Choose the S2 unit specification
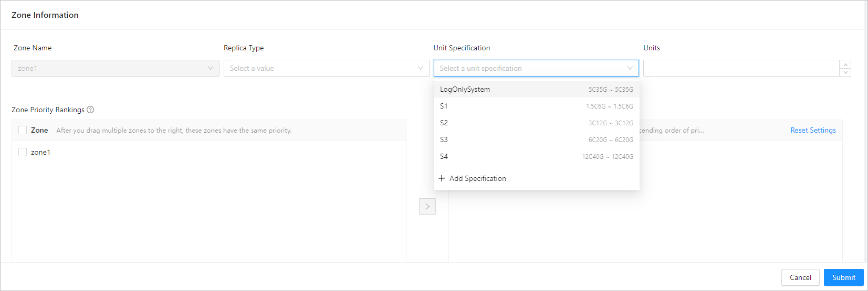The width and height of the screenshot is (868, 291). point(536,123)
